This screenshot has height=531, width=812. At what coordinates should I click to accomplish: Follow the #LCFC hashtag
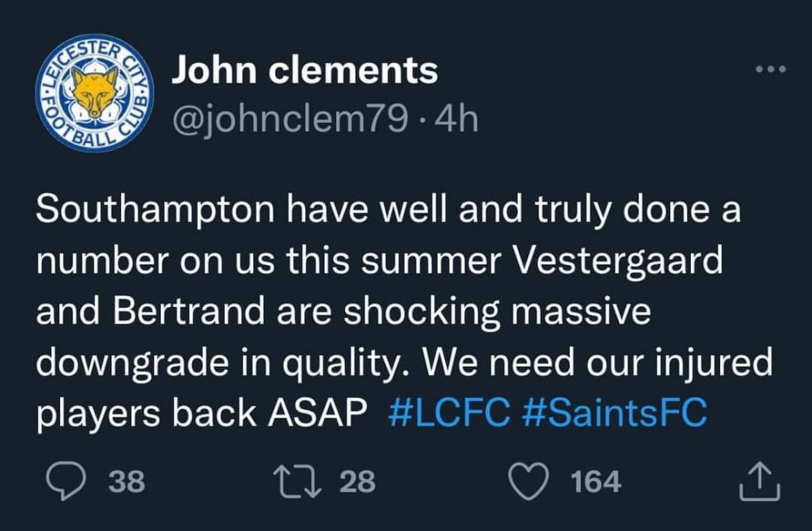tap(450, 412)
